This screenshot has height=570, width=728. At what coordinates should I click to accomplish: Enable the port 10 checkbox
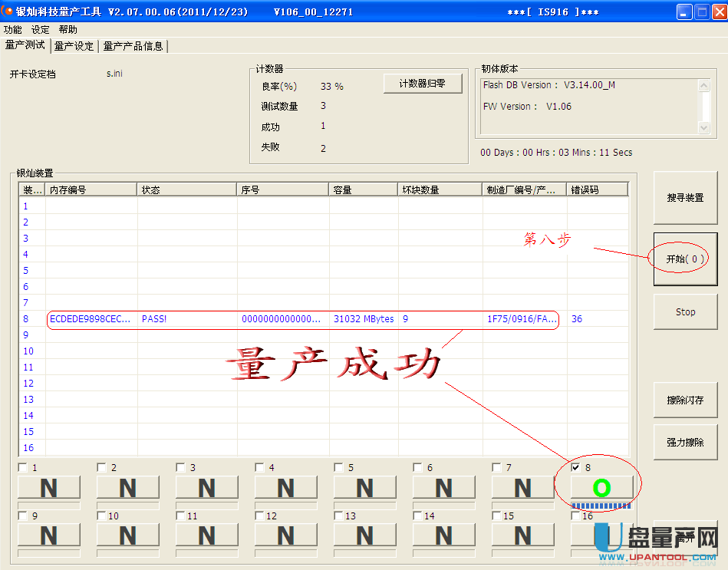102,516
